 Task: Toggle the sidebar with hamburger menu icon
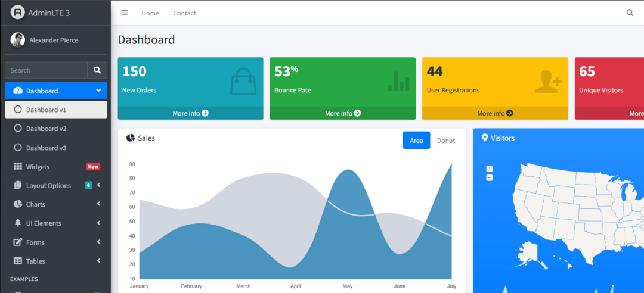pos(124,13)
